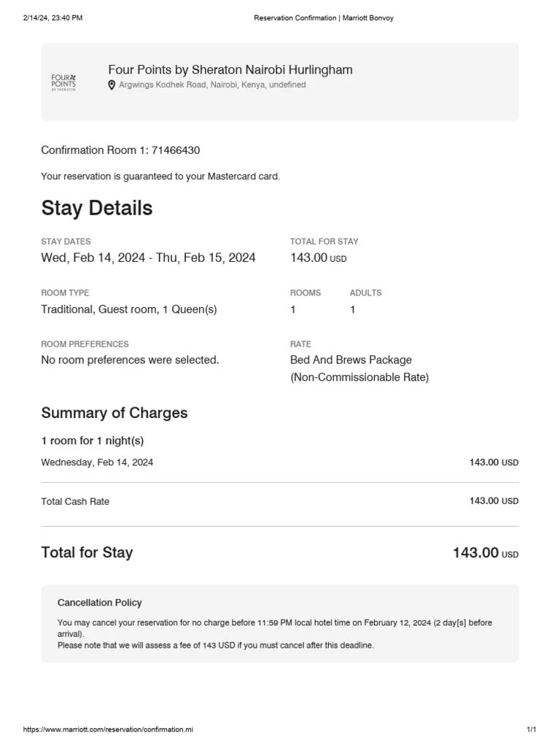Click the map pin location icon

point(112,85)
